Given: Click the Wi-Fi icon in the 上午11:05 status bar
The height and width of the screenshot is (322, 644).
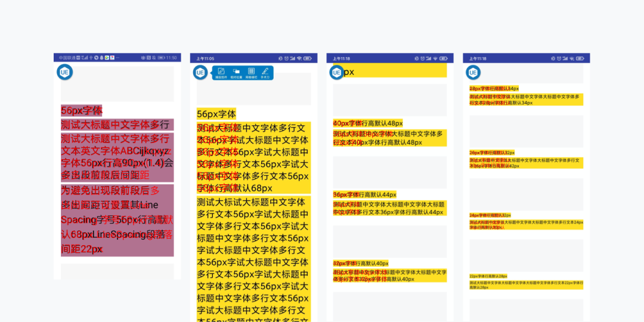Looking at the screenshot, I should 299,58.
